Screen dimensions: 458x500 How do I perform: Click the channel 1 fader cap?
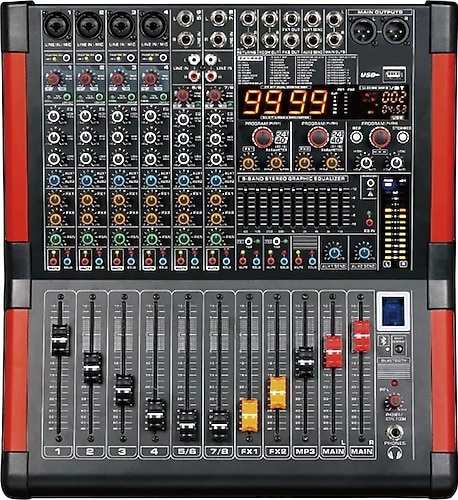pyautogui.click(x=61, y=339)
